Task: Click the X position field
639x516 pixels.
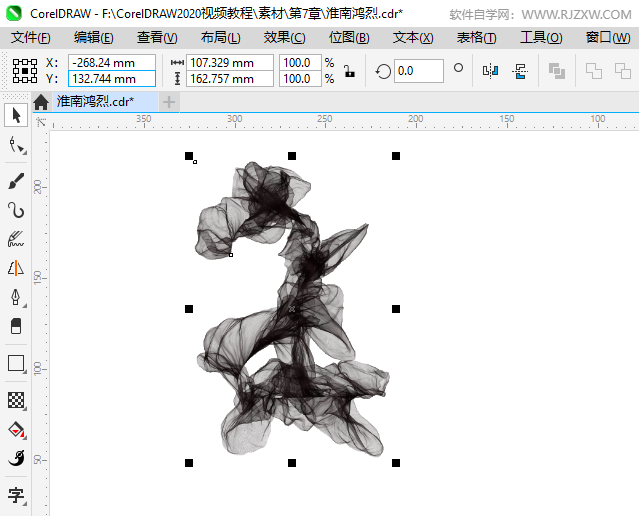Action: pyautogui.click(x=112, y=63)
